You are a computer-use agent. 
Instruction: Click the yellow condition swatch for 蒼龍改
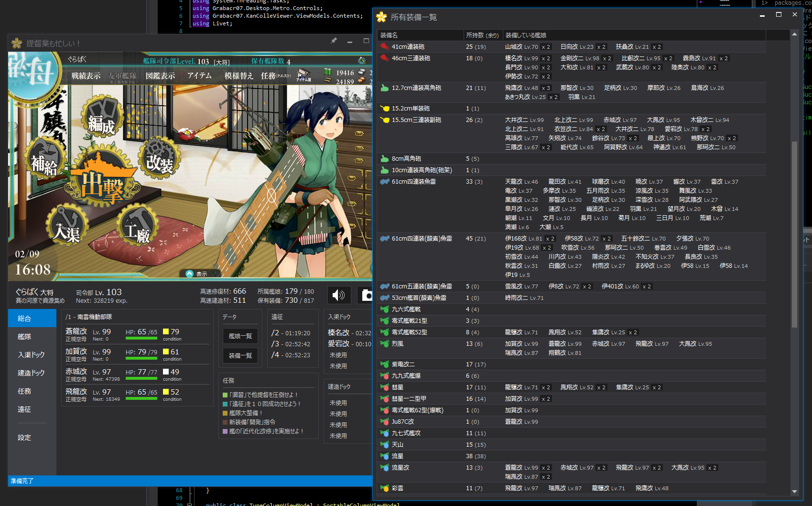(x=166, y=331)
